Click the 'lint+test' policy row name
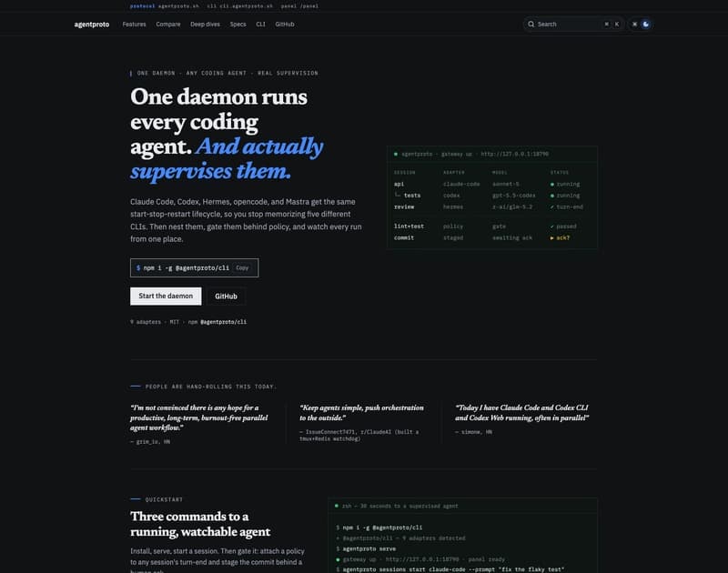Viewport: 728px width, 573px height. click(x=409, y=226)
